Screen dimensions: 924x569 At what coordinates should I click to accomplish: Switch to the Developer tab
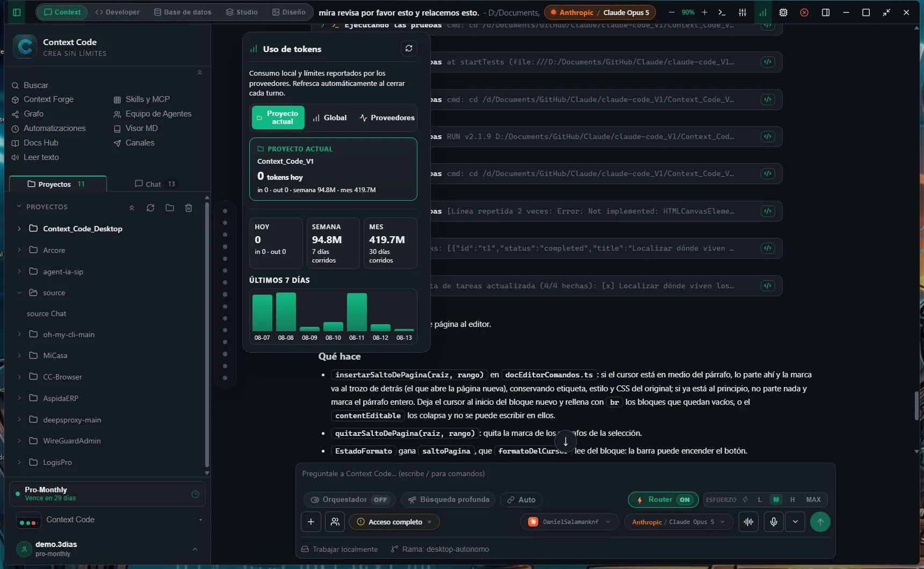(x=117, y=12)
